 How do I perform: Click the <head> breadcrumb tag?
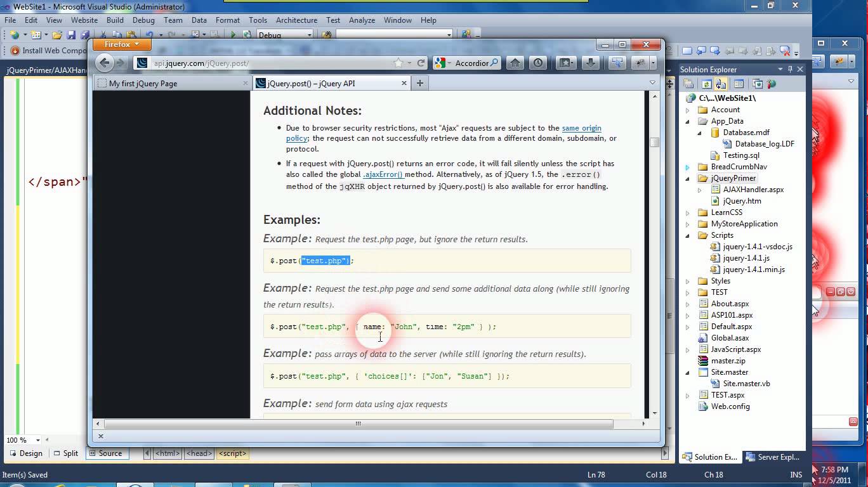(x=199, y=453)
